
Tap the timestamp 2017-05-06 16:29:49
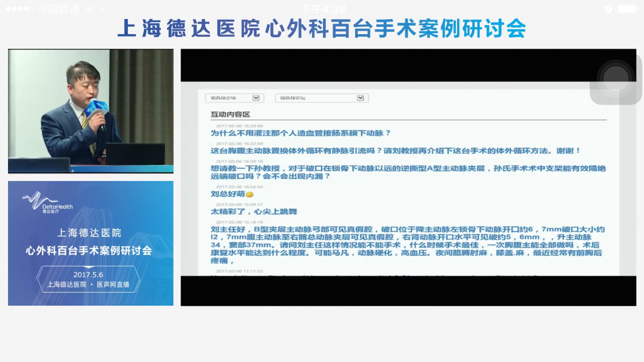[239, 126]
